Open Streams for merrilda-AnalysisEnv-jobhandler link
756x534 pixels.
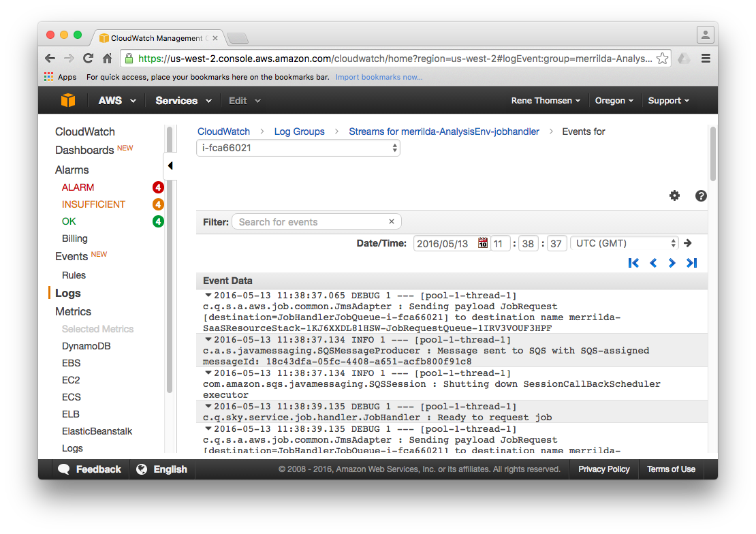coord(444,131)
